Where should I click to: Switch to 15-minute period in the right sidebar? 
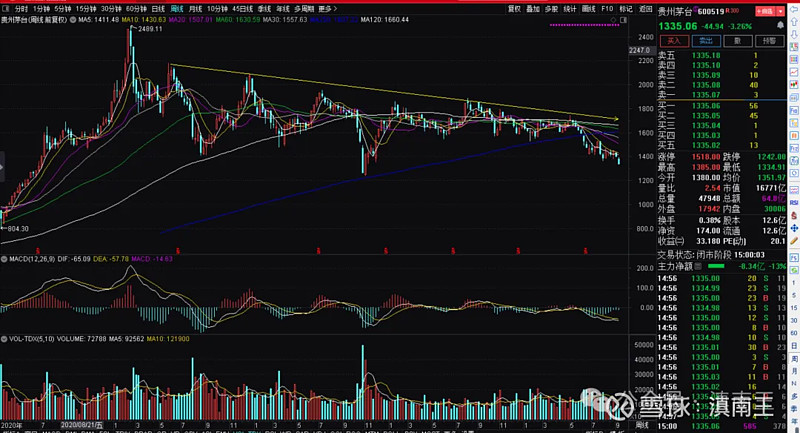coord(794,308)
